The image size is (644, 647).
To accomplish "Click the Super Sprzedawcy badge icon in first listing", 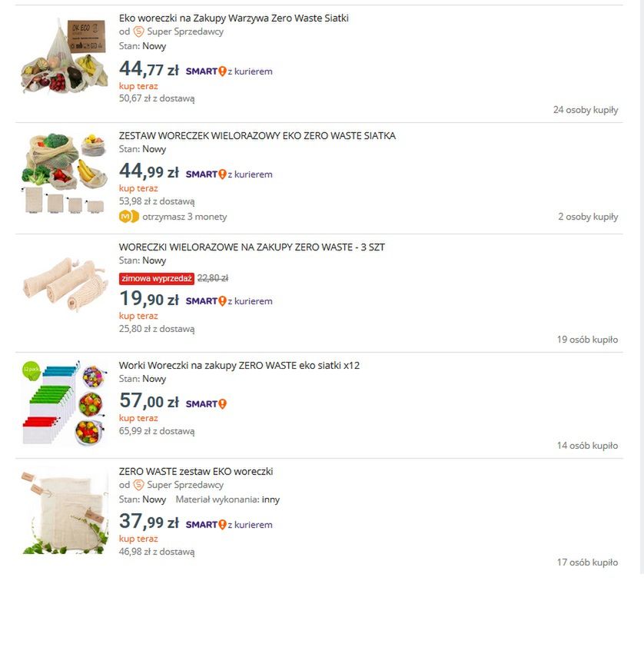I will tap(138, 32).
